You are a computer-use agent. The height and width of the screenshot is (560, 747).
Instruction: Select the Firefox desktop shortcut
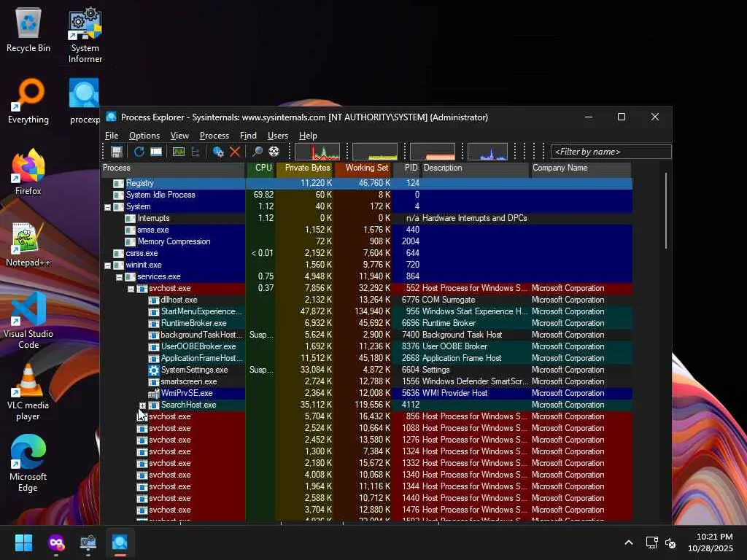28,172
